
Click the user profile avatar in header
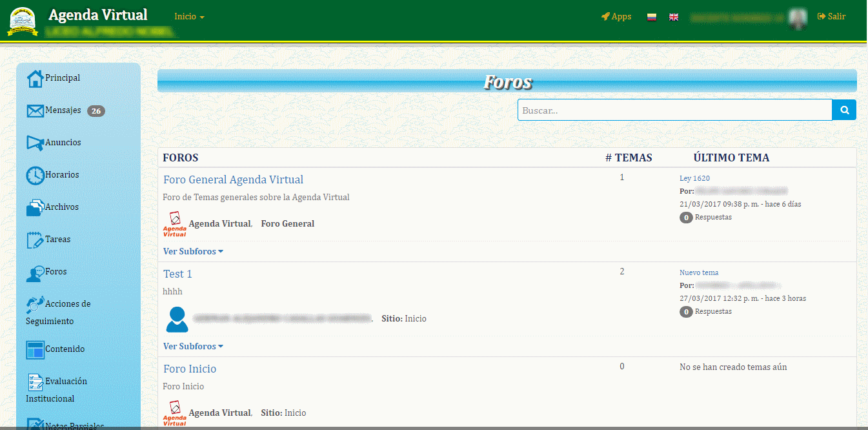(798, 19)
